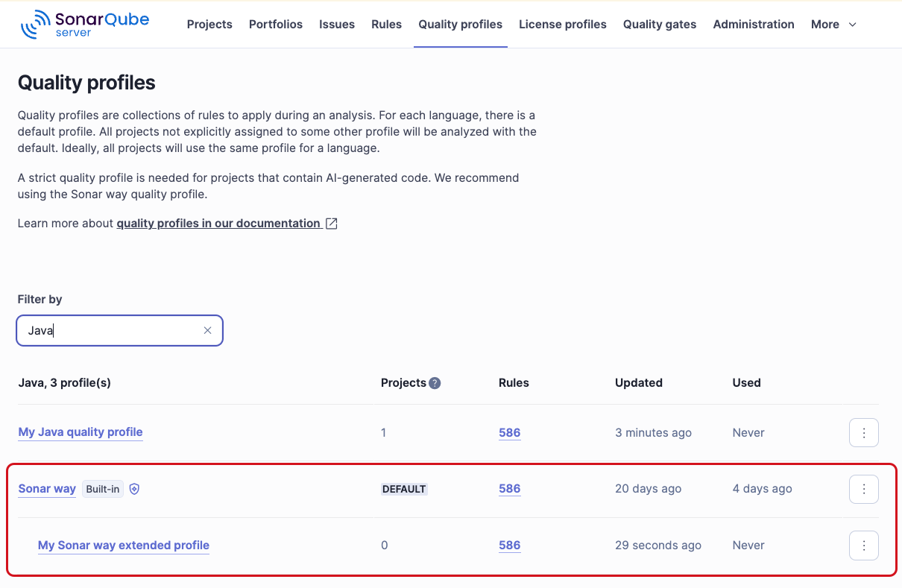Click inside the Filter by field

pos(112,330)
